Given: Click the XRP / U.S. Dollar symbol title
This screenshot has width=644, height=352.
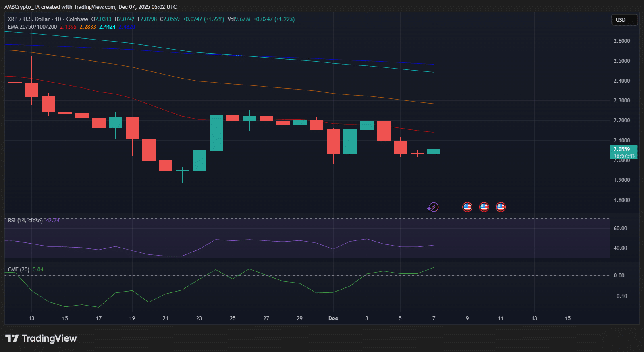Looking at the screenshot, I should 29,19.
